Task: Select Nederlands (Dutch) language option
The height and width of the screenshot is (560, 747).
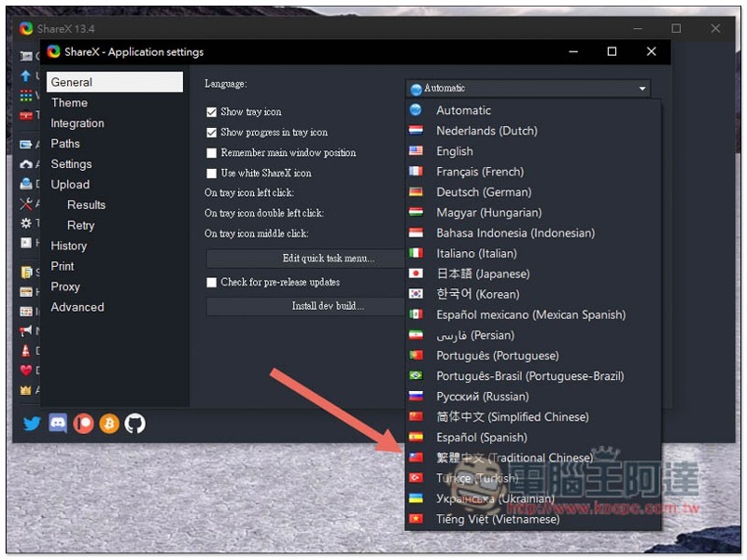Action: click(533, 131)
